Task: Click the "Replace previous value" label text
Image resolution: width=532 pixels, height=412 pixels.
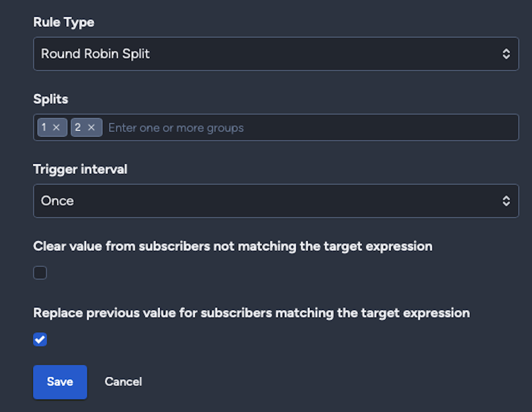Action: point(251,313)
